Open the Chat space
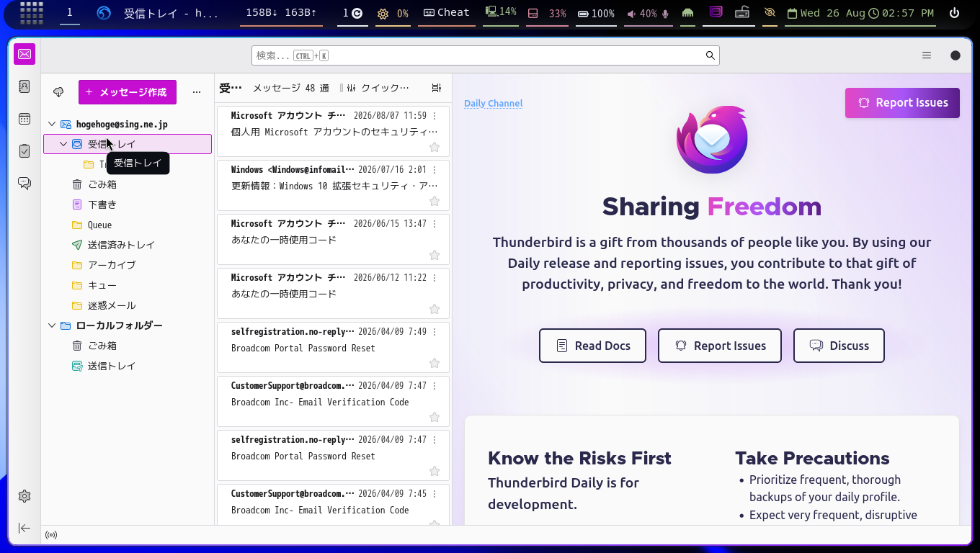This screenshot has width=980, height=553. [x=24, y=184]
